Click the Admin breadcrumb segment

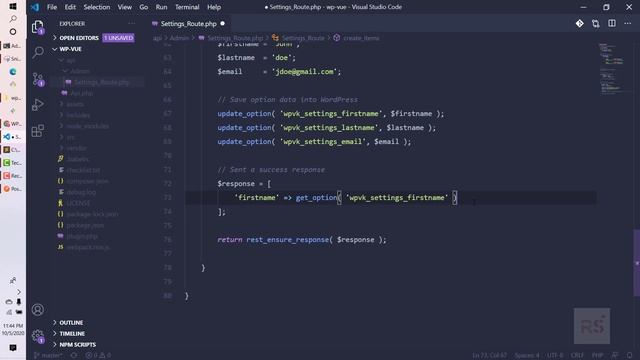pyautogui.click(x=179, y=38)
